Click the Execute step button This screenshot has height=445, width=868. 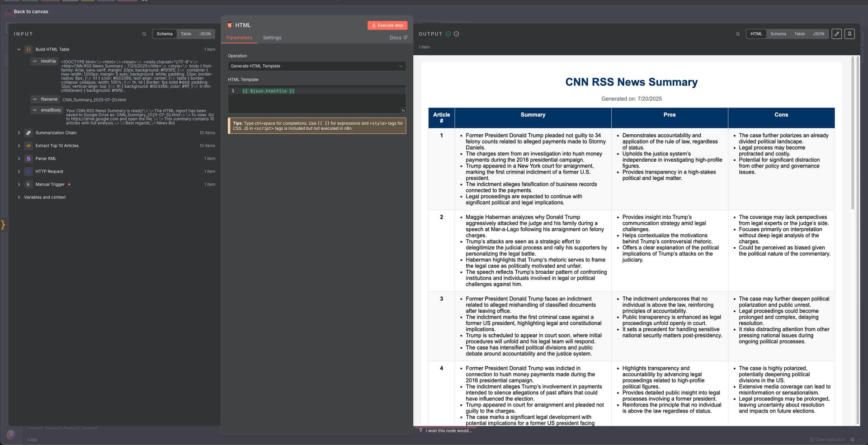click(x=387, y=25)
